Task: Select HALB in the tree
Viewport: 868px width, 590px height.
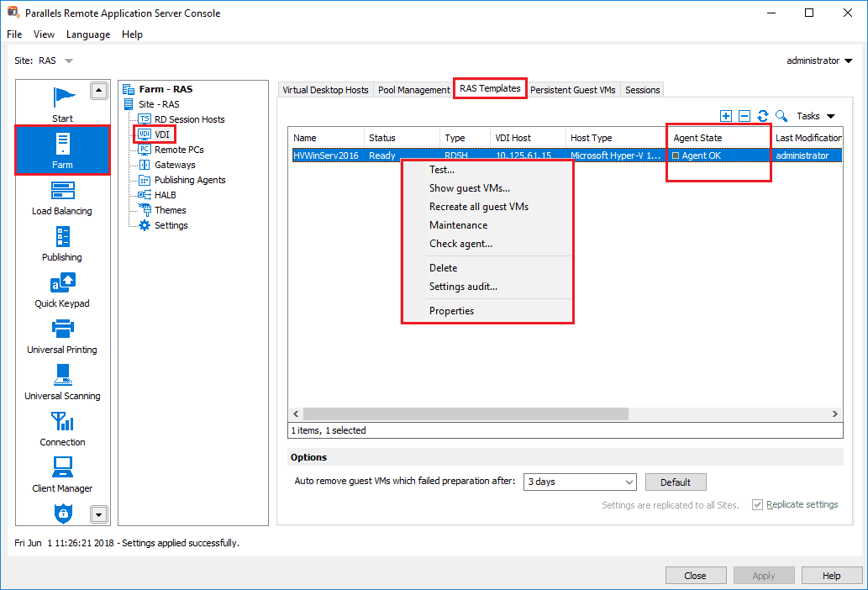Action: click(165, 195)
